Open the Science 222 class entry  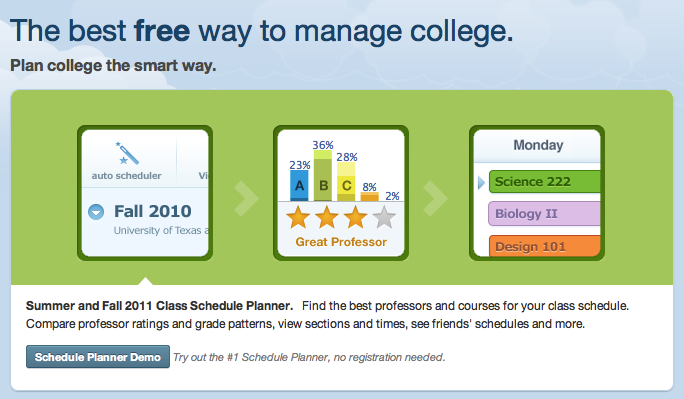click(x=544, y=181)
